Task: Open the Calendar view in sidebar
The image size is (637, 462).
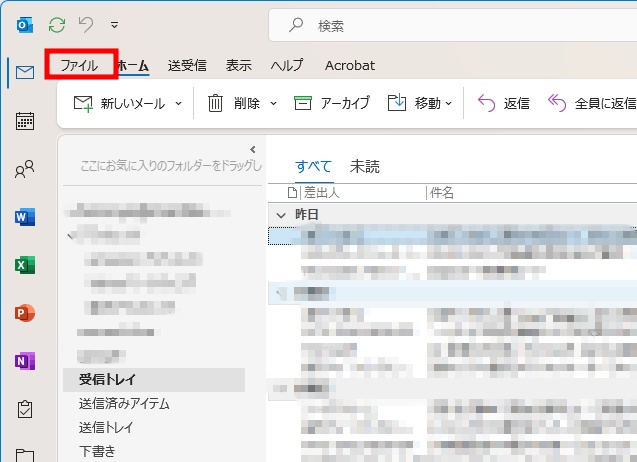Action: 25,121
